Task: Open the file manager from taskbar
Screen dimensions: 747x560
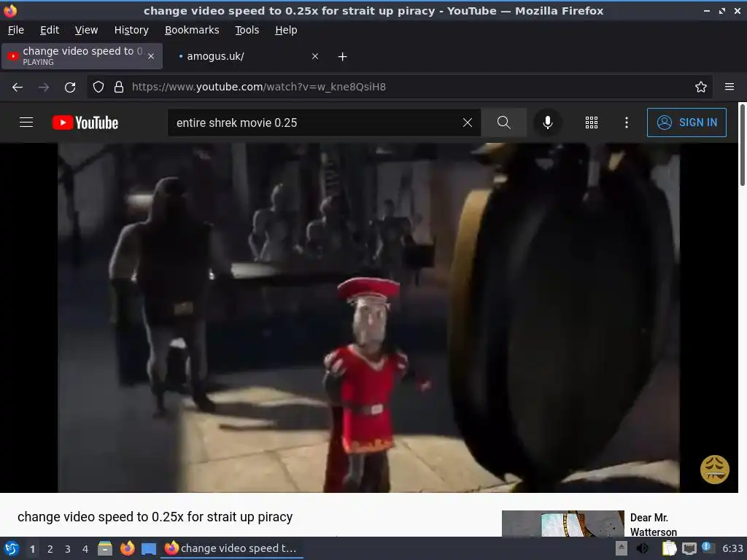Action: 105,548
